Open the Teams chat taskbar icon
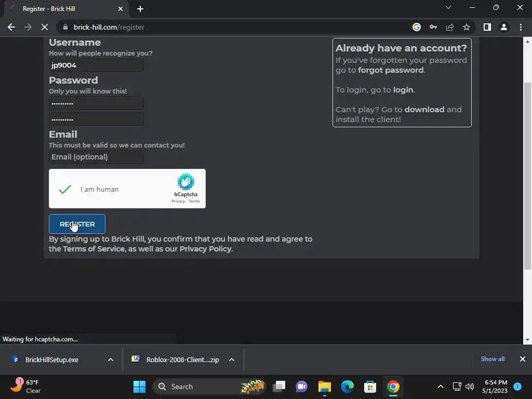Image resolution: width=532 pixels, height=399 pixels. pyautogui.click(x=302, y=387)
